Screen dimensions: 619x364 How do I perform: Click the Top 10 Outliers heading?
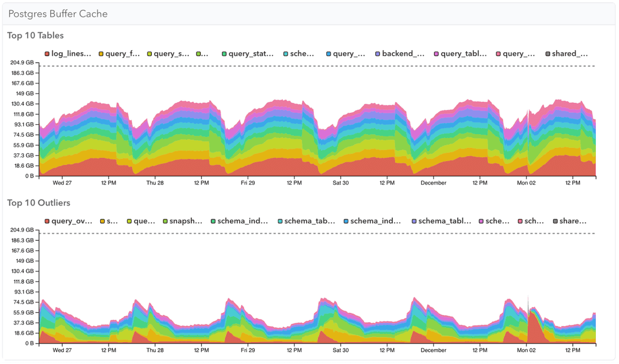coord(39,202)
